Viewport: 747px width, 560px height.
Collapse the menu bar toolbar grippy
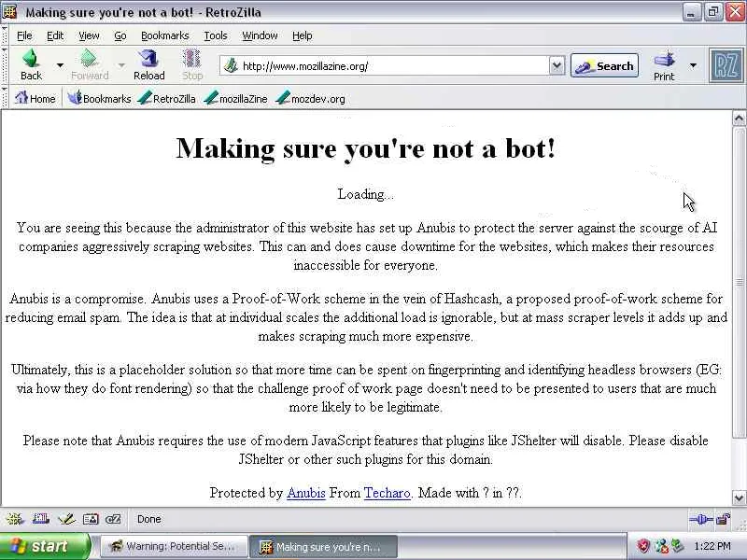coord(5,35)
